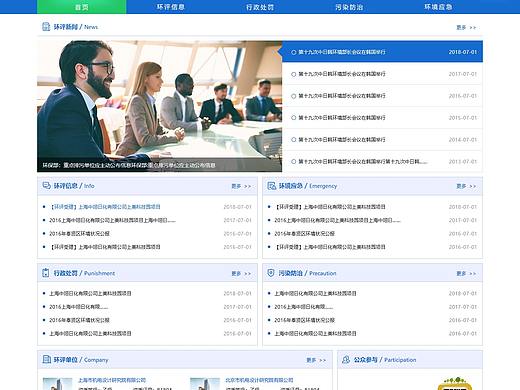
Task: Go to the 行政处罚 navigation tab
Action: 260,7
